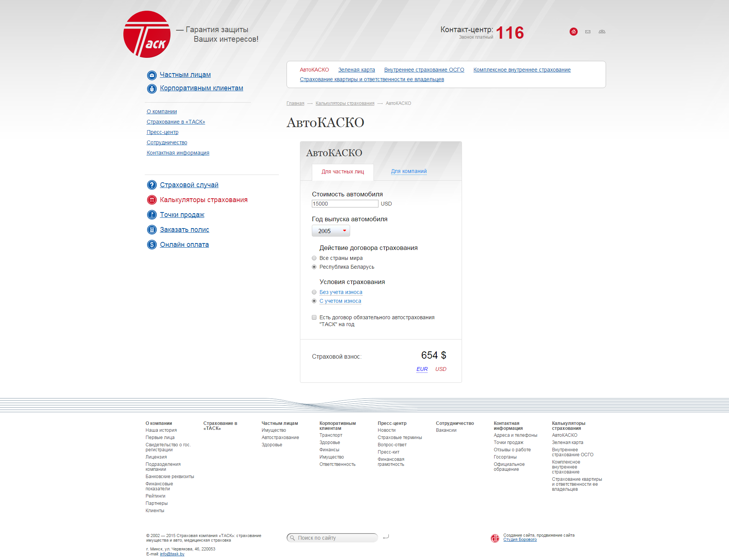The height and width of the screenshot is (560, 729).
Task: Open Страхование в «ТАСК» sidebar link
Action: point(176,122)
